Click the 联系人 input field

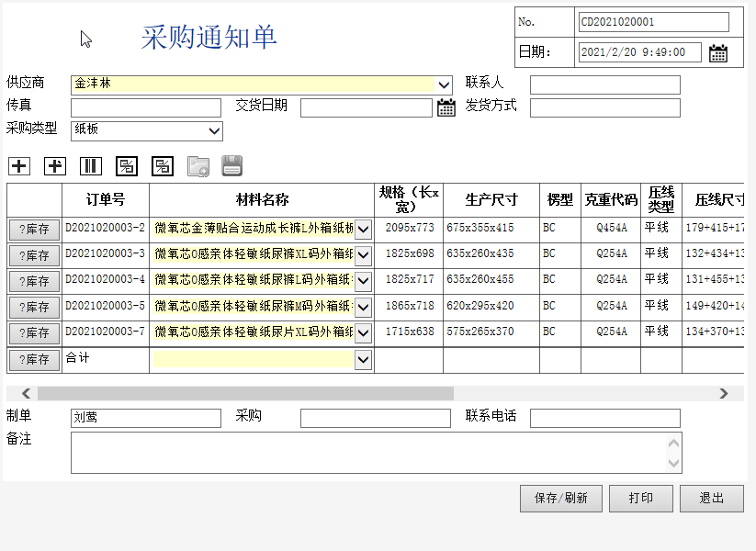(604, 84)
